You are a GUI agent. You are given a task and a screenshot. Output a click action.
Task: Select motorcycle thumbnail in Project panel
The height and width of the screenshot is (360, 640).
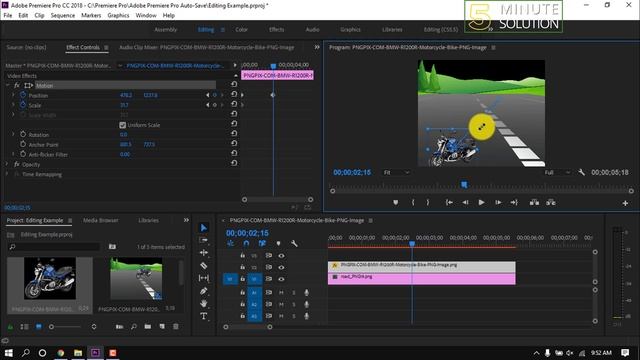tap(50, 279)
